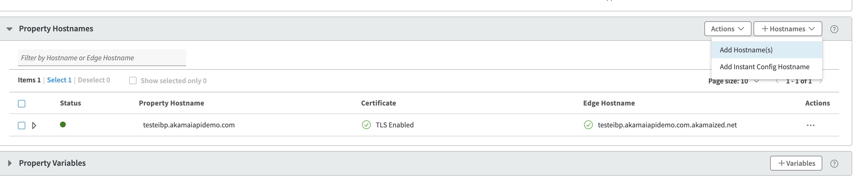Choose Add Hostname(s) from the menu
The image size is (868, 180).
pos(746,50)
